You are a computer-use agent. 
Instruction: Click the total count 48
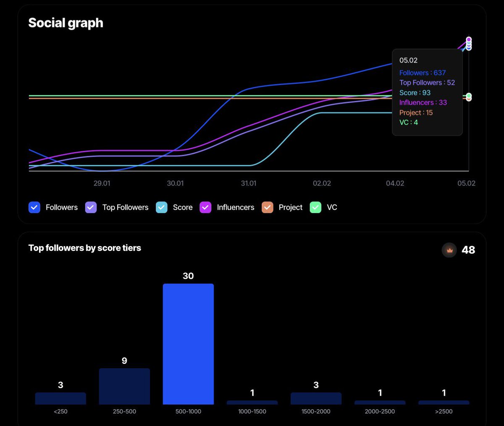click(x=468, y=250)
